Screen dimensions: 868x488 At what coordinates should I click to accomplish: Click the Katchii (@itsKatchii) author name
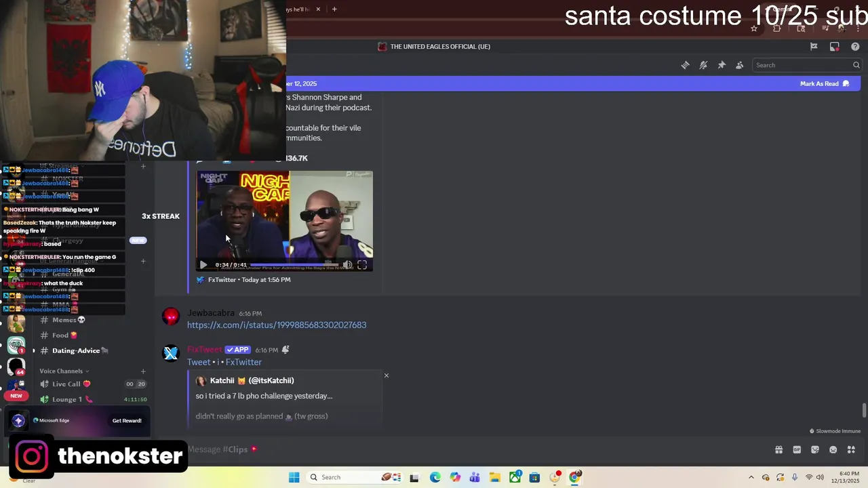tap(252, 381)
